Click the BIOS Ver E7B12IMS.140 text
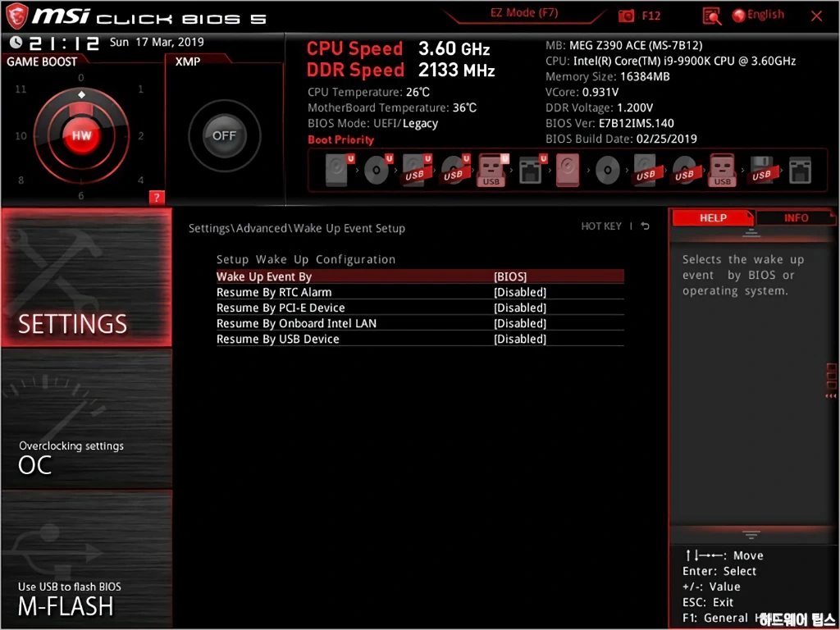This screenshot has height=630, width=840. (609, 123)
